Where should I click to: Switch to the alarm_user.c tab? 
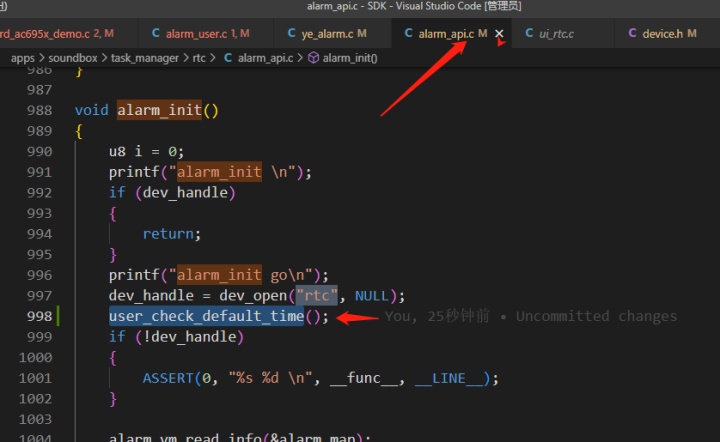pos(207,34)
